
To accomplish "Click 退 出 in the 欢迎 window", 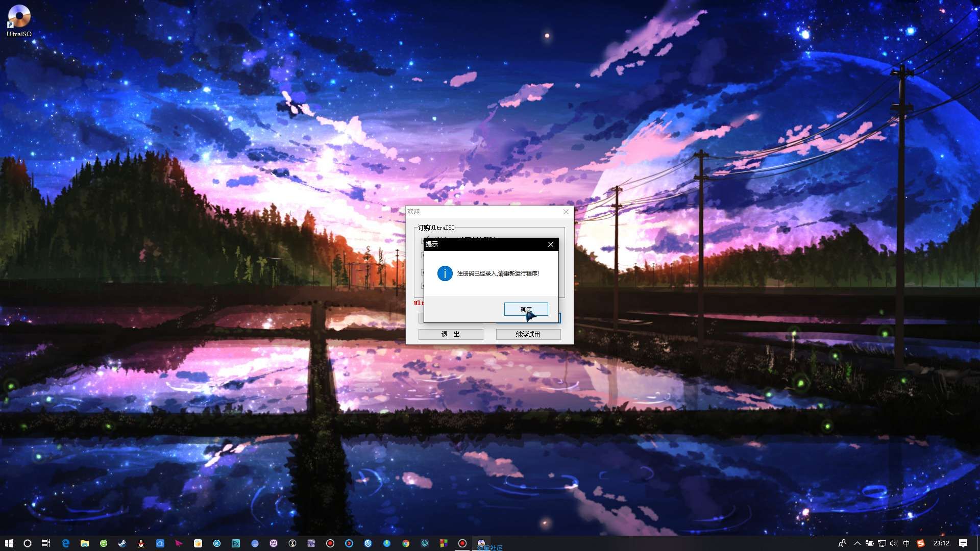I will pos(451,334).
